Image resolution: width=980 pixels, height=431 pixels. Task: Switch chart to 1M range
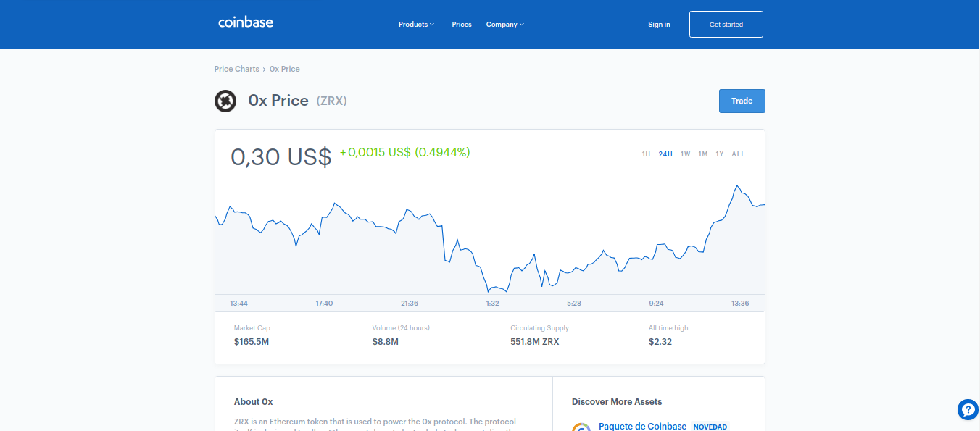click(703, 154)
